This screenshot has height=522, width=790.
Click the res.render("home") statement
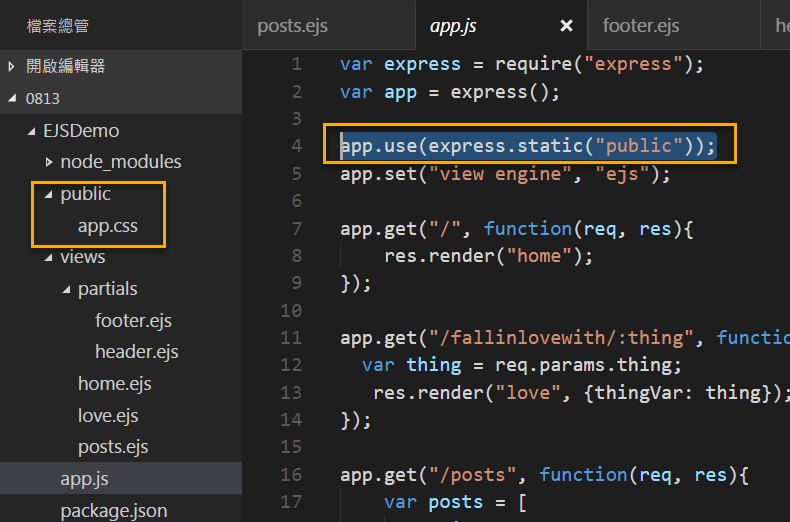[x=488, y=256]
